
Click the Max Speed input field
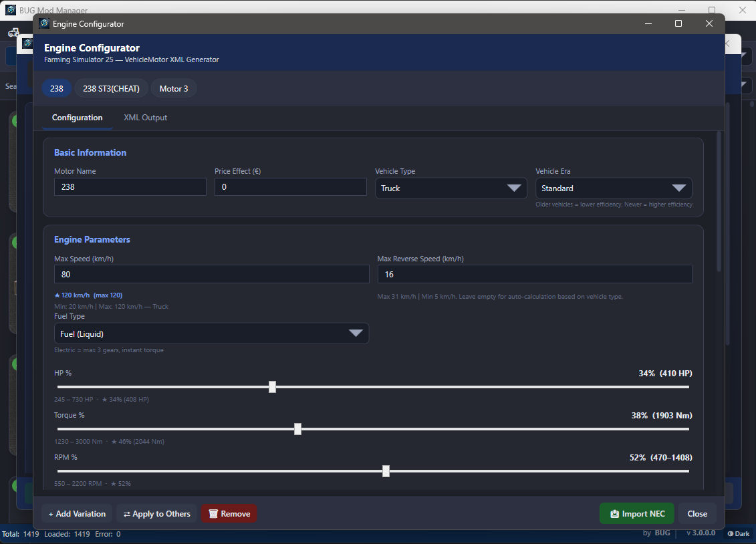click(x=211, y=274)
